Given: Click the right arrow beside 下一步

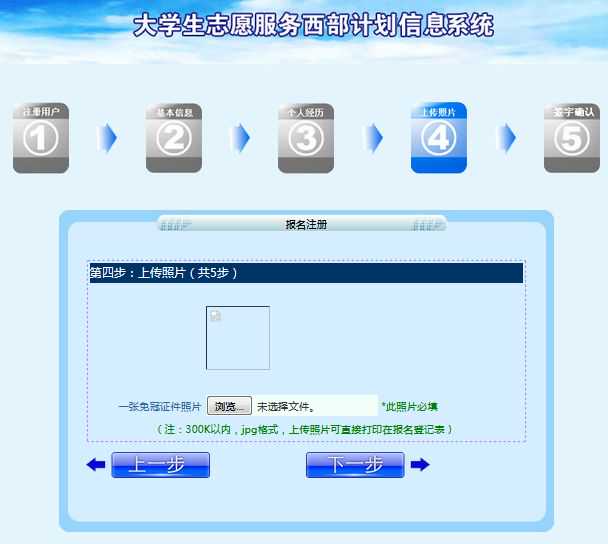Looking at the screenshot, I should [420, 465].
